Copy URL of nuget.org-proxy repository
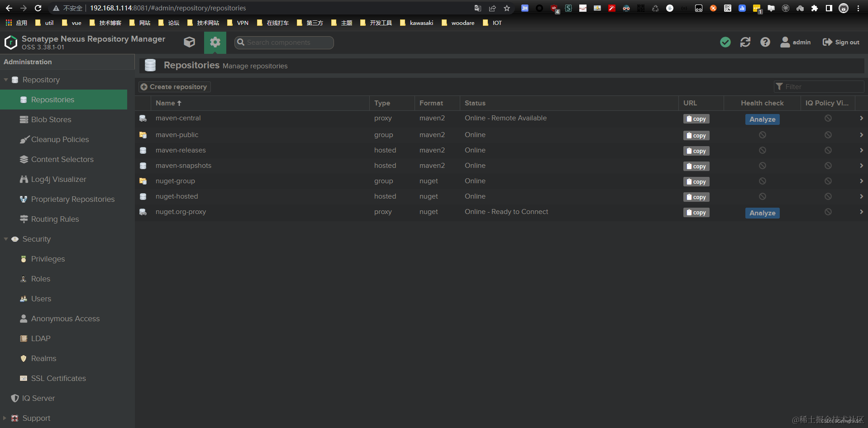The width and height of the screenshot is (868, 428). click(x=696, y=213)
